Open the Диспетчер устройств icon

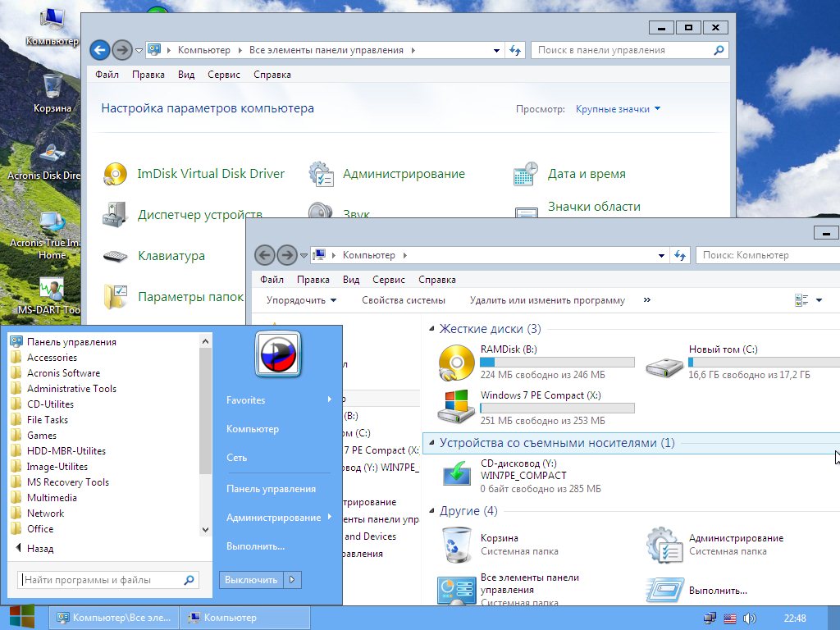tap(116, 215)
